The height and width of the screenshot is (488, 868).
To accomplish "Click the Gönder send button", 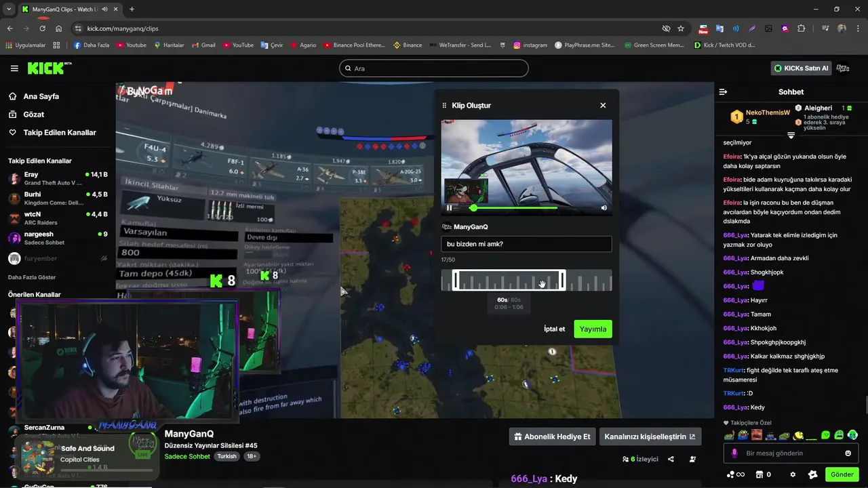I will (x=842, y=474).
